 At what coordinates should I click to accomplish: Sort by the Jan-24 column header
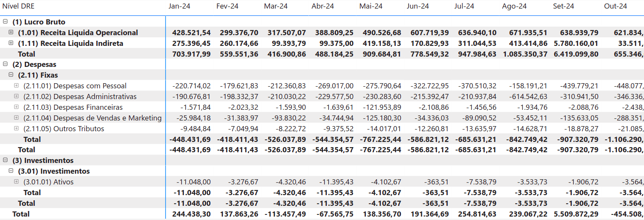pyautogui.click(x=179, y=6)
